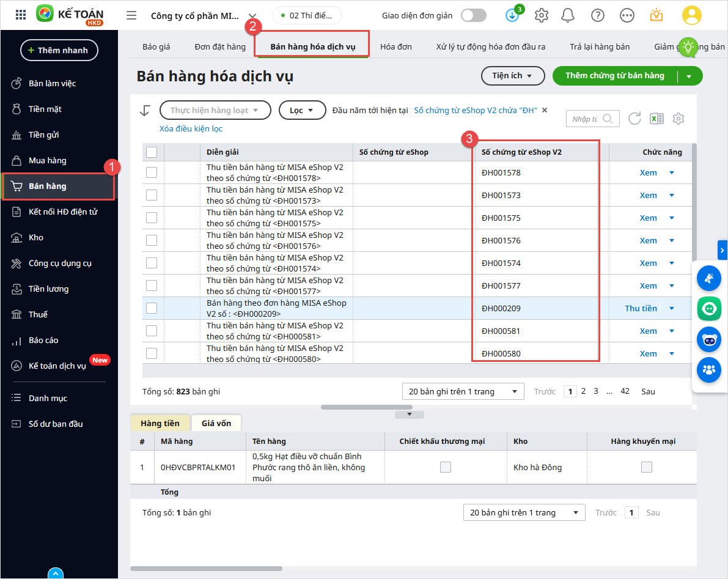Select the Giá vốn tab
The width and height of the screenshot is (728, 579).
(x=216, y=423)
